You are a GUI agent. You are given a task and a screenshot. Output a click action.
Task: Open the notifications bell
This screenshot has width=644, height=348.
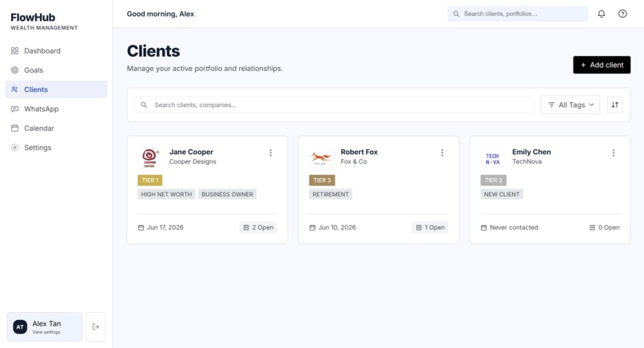click(602, 14)
